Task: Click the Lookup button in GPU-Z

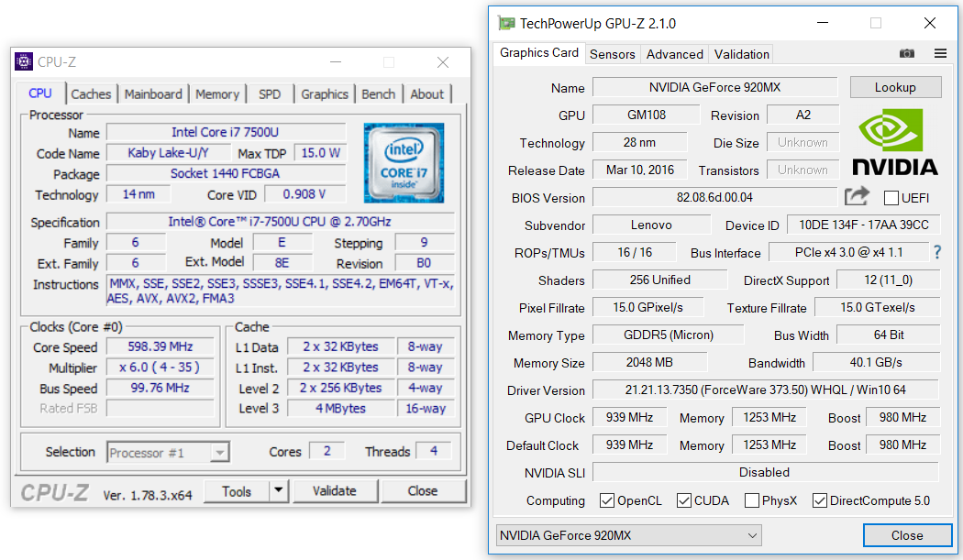Action: click(x=895, y=87)
